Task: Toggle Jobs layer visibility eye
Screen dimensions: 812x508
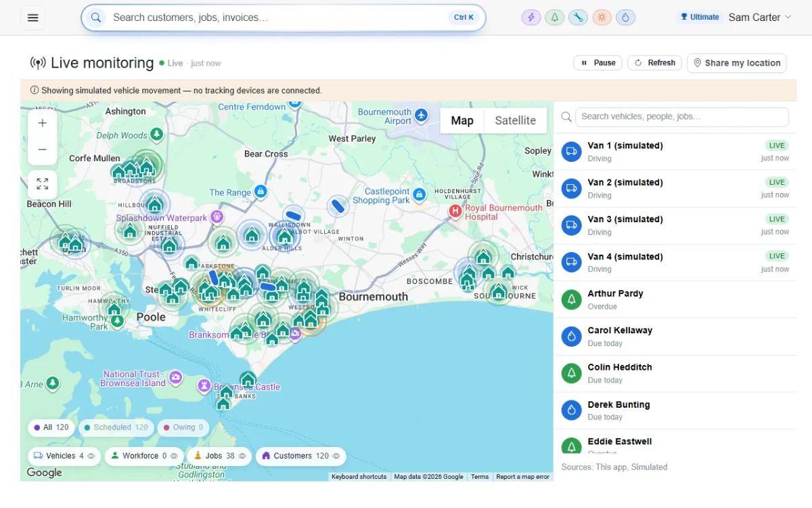Action: pos(242,456)
